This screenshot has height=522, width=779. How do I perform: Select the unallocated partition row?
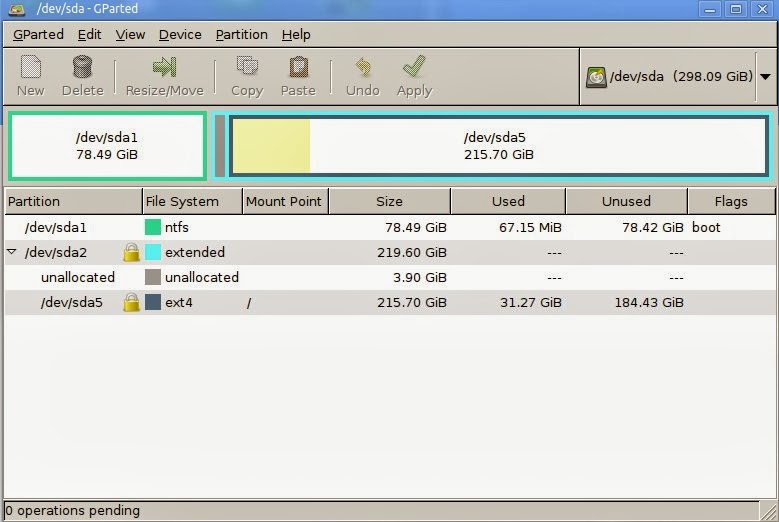(390, 277)
